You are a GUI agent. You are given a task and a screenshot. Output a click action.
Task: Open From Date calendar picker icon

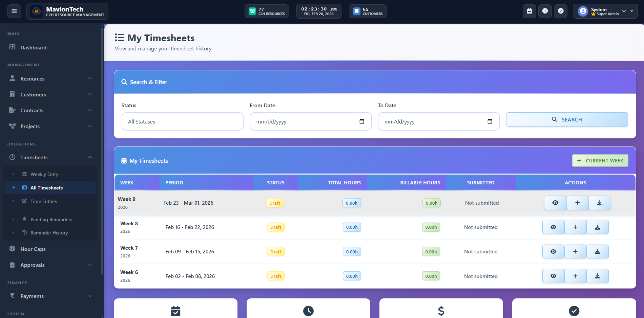362,121
